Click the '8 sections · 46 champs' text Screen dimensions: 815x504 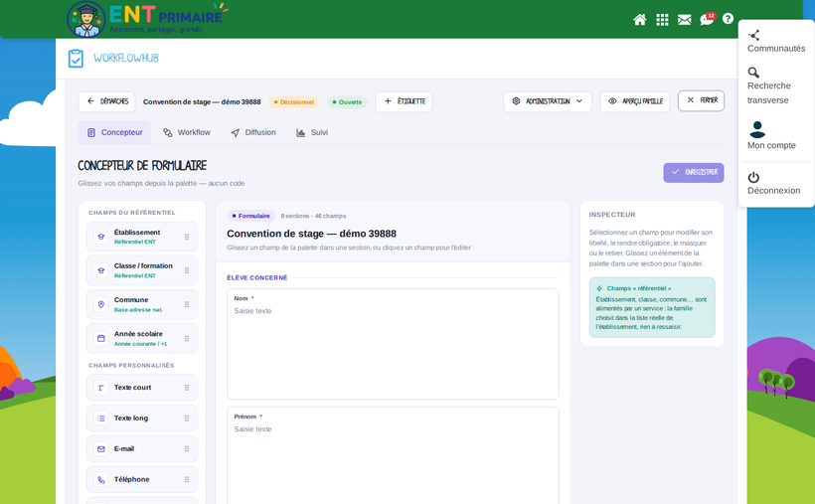coord(313,216)
